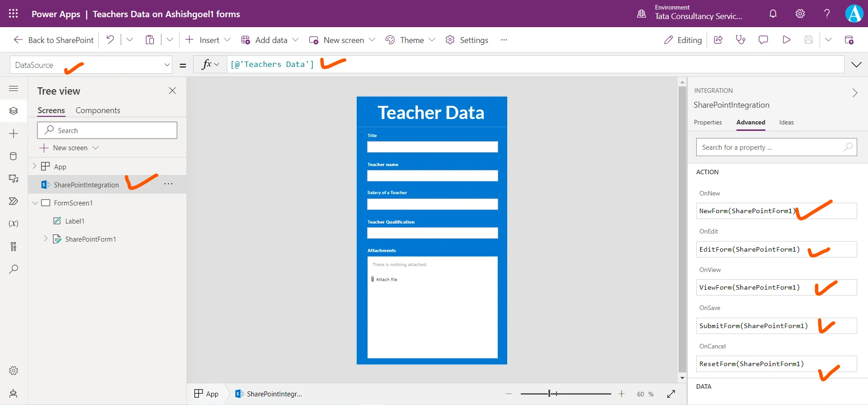Click fit-to-window expand icon
Screen dimensions: 868x405
point(671,394)
